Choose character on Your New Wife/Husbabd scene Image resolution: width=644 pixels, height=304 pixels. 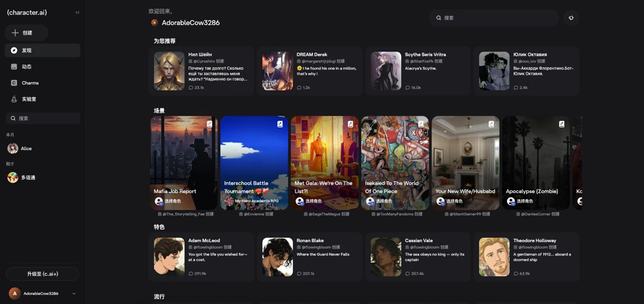(454, 201)
